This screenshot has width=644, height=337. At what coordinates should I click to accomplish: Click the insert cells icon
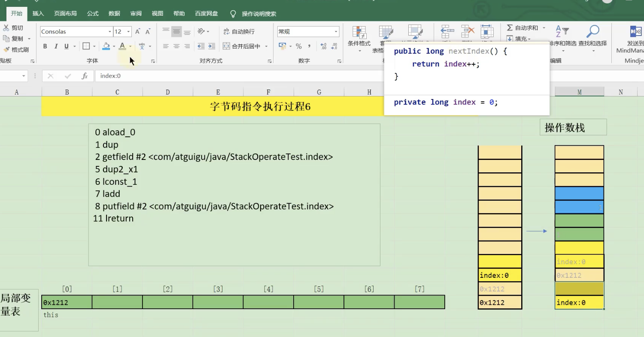coord(447,32)
